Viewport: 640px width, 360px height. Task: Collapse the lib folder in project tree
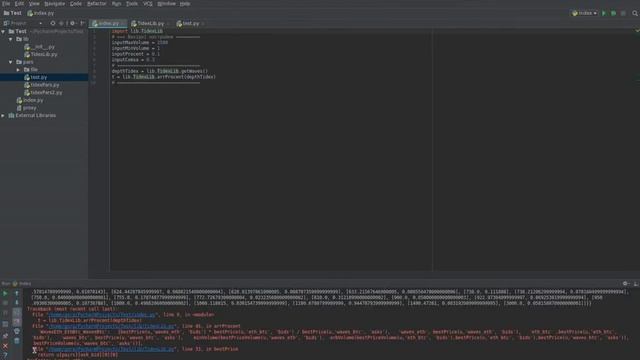click(x=11, y=39)
